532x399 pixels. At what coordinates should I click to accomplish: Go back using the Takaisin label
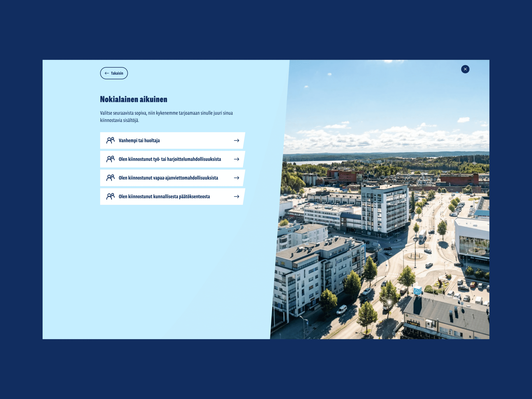[117, 73]
